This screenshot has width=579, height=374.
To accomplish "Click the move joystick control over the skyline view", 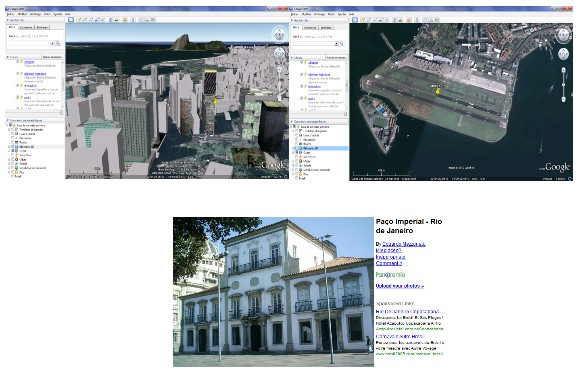I will tap(280, 54).
